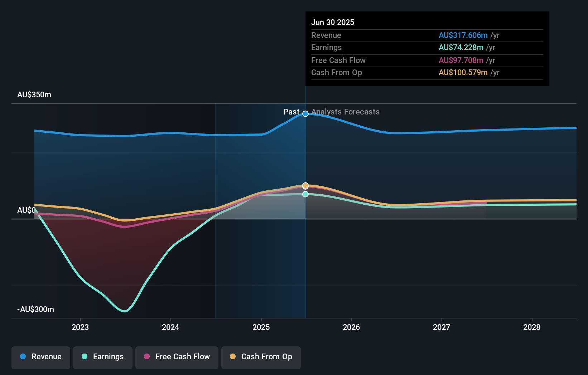The width and height of the screenshot is (588, 375).
Task: Toggle the Free Cash Flow series visibility
Action: pos(177,357)
